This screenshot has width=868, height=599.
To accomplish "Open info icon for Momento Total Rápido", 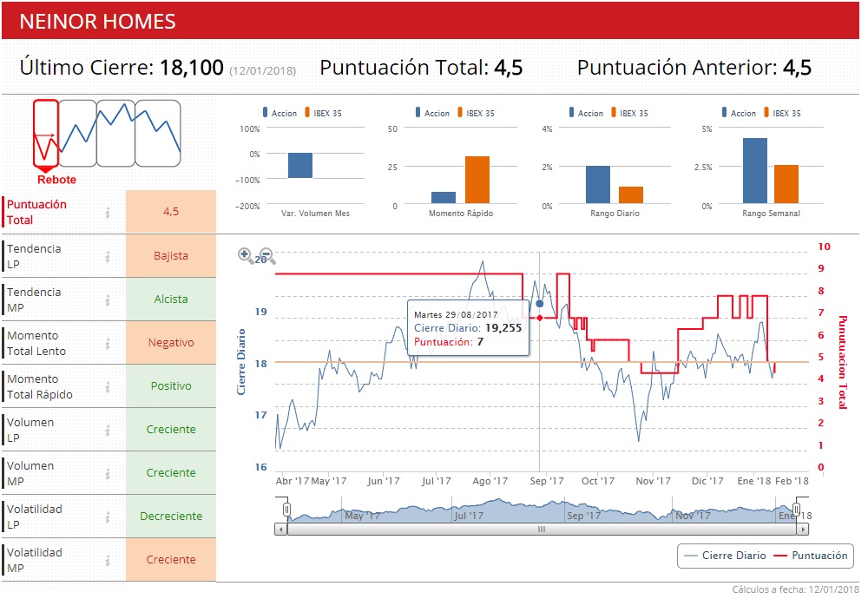I will [108, 386].
